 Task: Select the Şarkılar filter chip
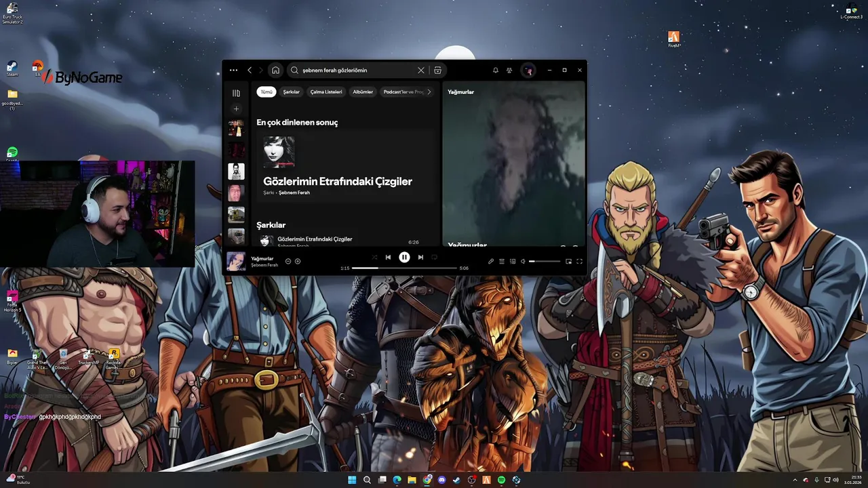(292, 91)
